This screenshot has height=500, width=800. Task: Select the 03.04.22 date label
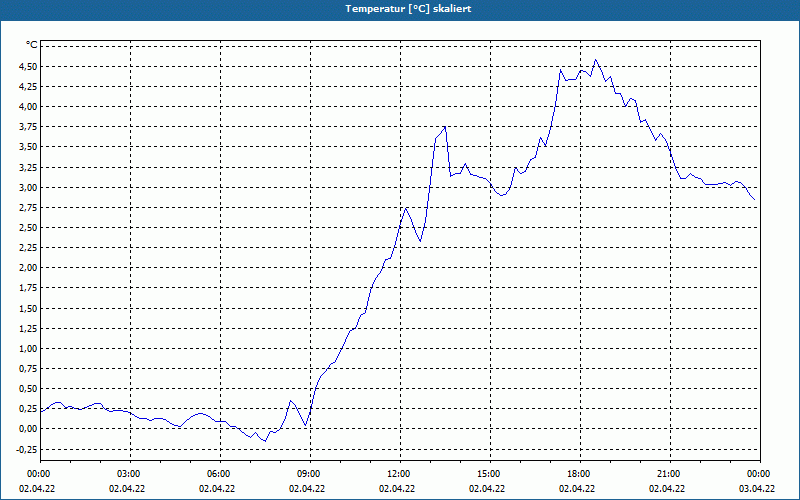coord(757,489)
